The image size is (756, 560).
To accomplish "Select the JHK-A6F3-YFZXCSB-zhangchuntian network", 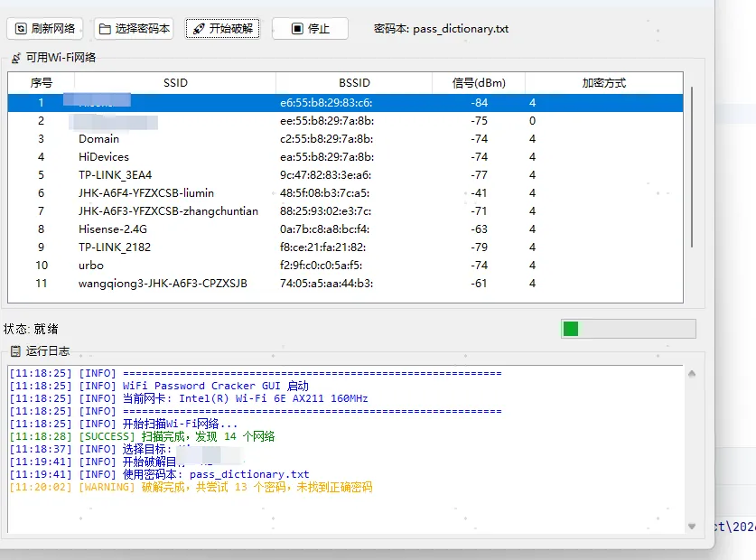I will [345, 211].
